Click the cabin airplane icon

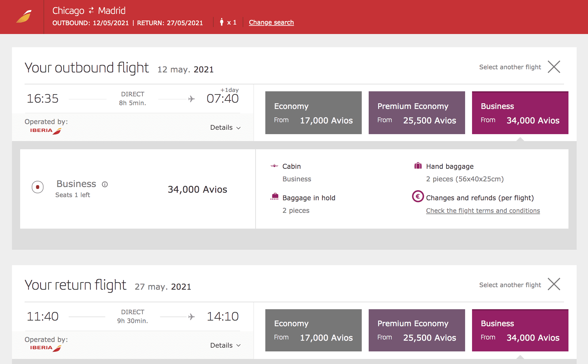[x=274, y=166]
